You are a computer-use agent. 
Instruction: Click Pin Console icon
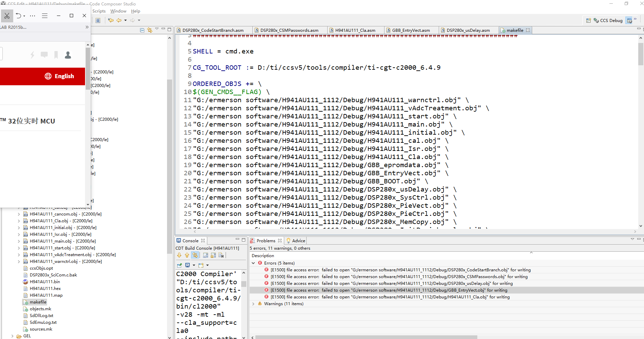pos(179,265)
